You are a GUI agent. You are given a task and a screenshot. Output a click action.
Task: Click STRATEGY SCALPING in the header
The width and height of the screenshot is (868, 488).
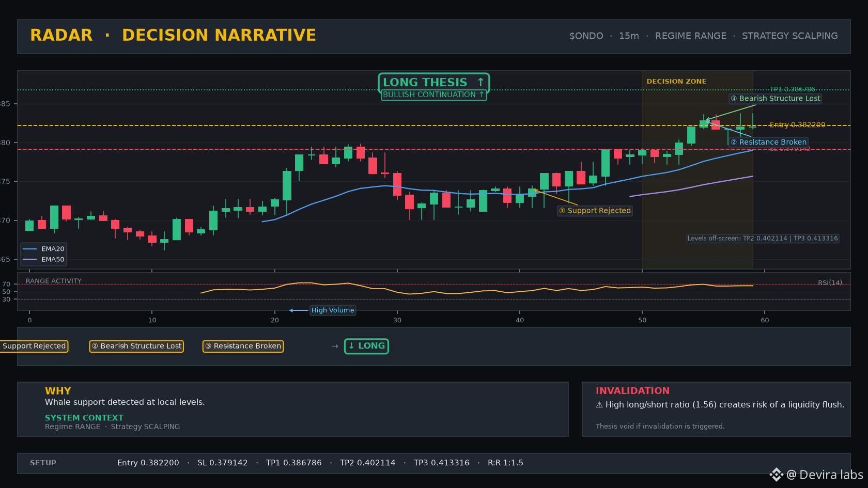(790, 36)
